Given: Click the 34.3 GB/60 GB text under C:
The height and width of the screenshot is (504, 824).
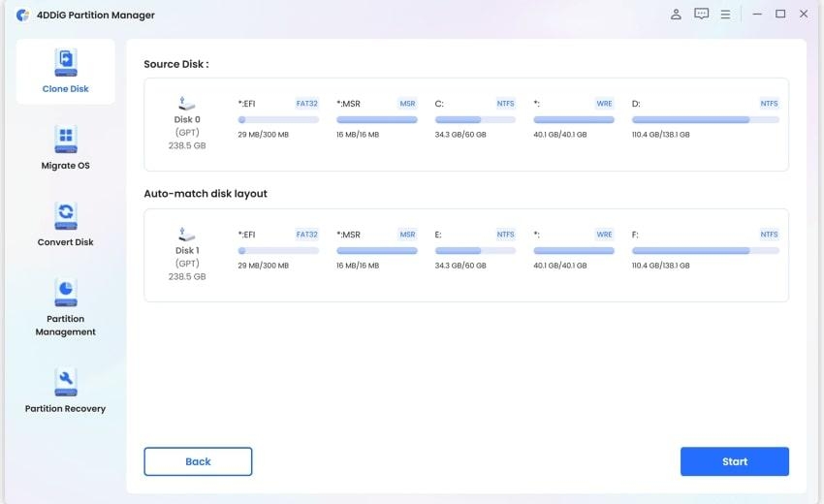Looking at the screenshot, I should pyautogui.click(x=460, y=135).
